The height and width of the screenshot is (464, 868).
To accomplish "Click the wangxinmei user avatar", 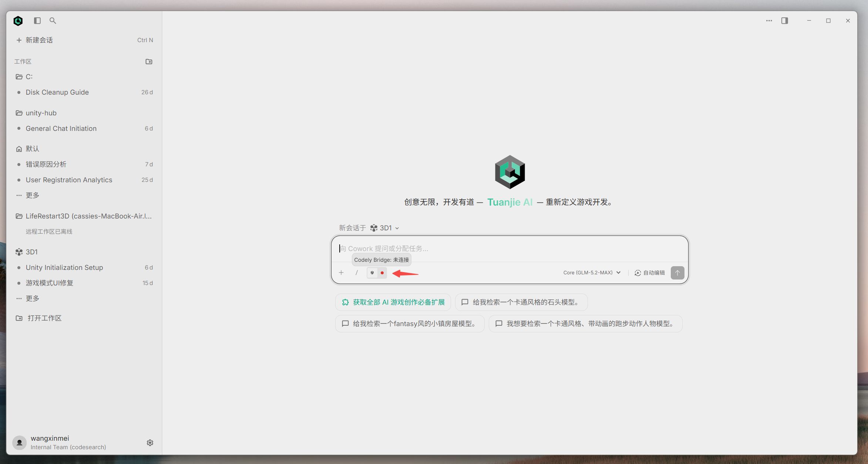I will [x=20, y=443].
